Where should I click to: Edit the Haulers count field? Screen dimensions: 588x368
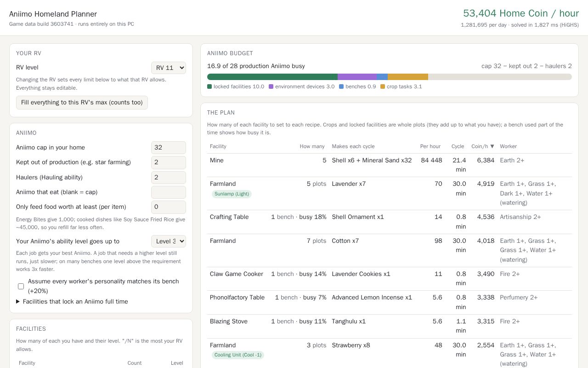(169, 178)
